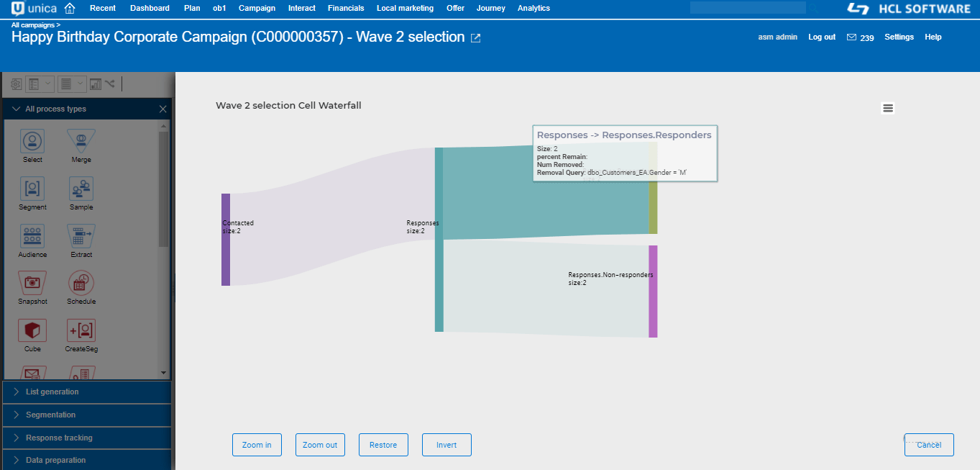Image resolution: width=980 pixels, height=470 pixels.
Task: Collapse the All process types section
Action: 16,109
